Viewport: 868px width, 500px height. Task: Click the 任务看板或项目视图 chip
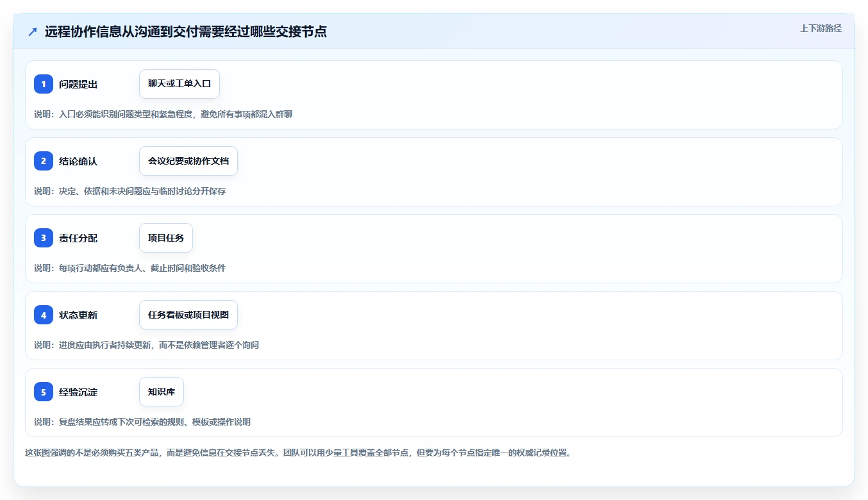point(188,315)
